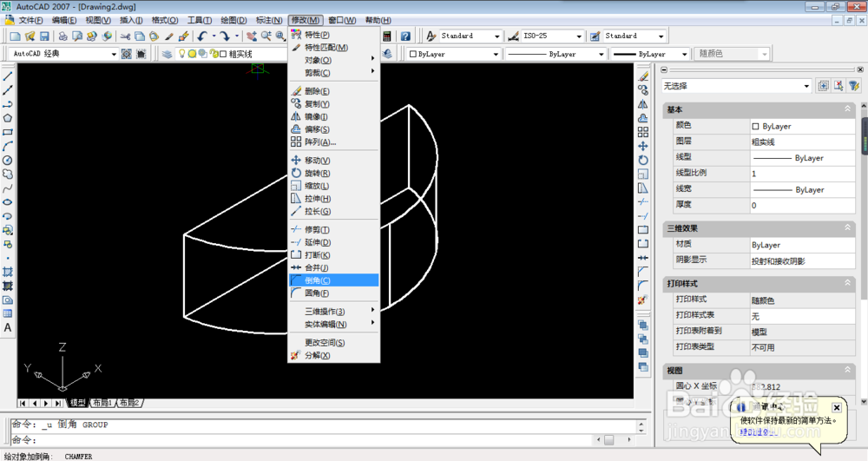Click the command line input field
Viewport: 868px width, 461px height.
(302, 440)
